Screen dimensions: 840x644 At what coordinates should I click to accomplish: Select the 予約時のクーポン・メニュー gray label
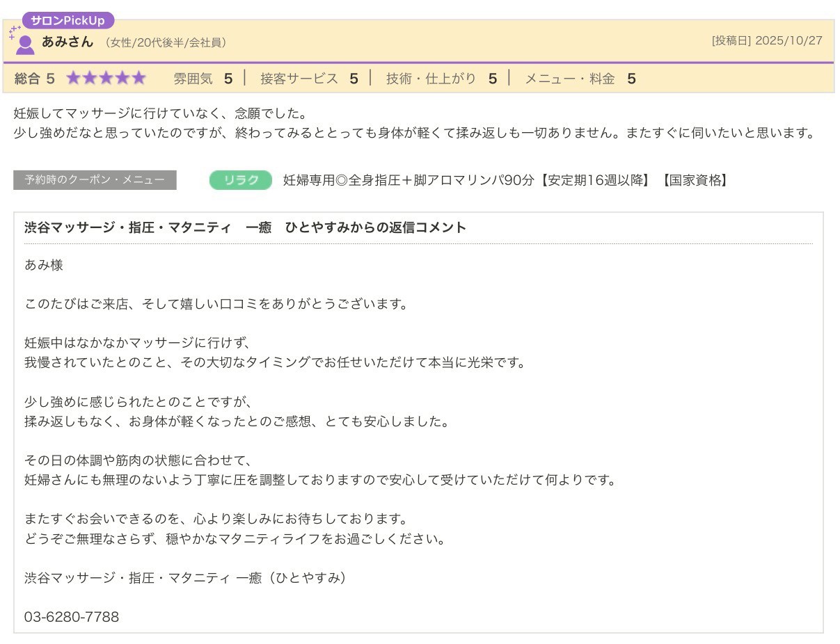coord(95,180)
